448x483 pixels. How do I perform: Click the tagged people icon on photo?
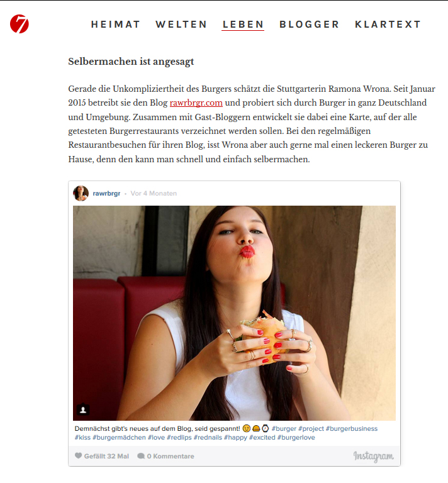(83, 409)
